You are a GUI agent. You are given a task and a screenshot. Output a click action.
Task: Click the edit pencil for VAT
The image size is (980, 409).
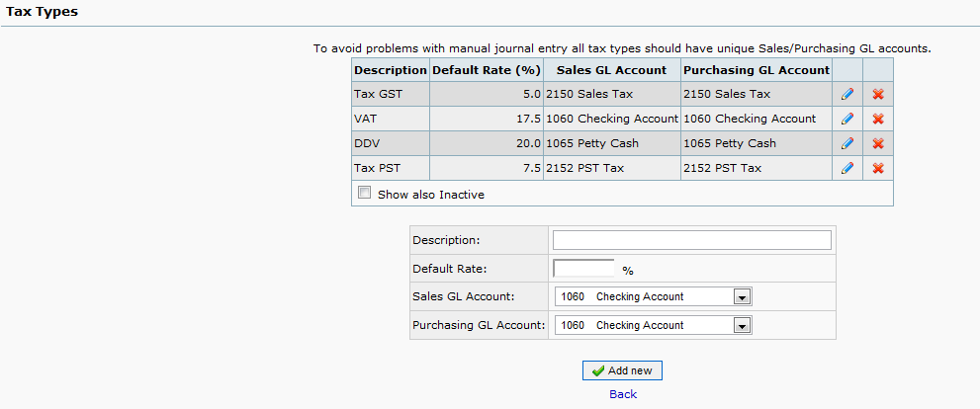point(846,119)
